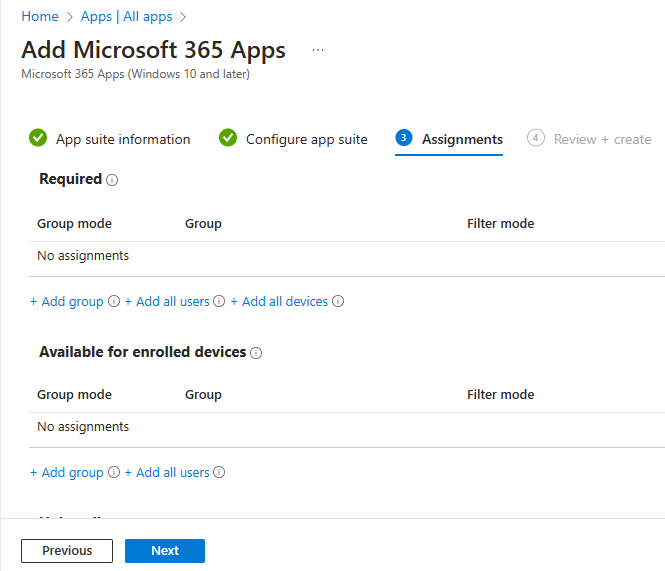
Task: Click info icon beside Add all devices
Action: (x=338, y=302)
